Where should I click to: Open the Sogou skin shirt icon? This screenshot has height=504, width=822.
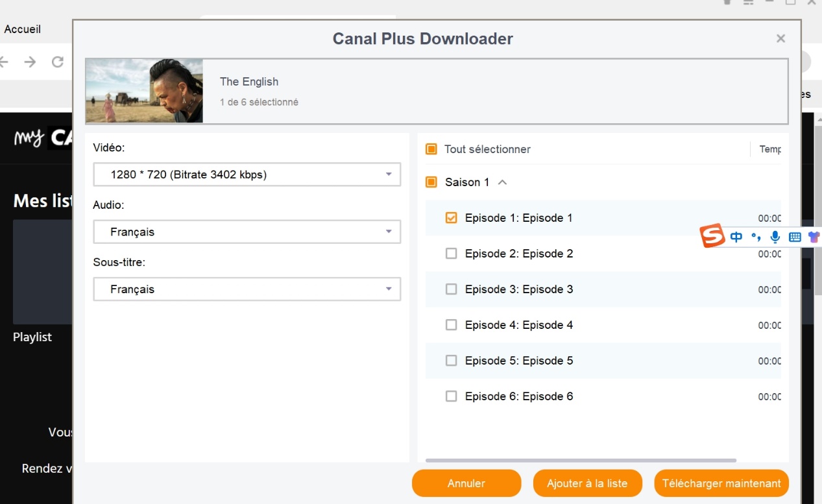(814, 237)
